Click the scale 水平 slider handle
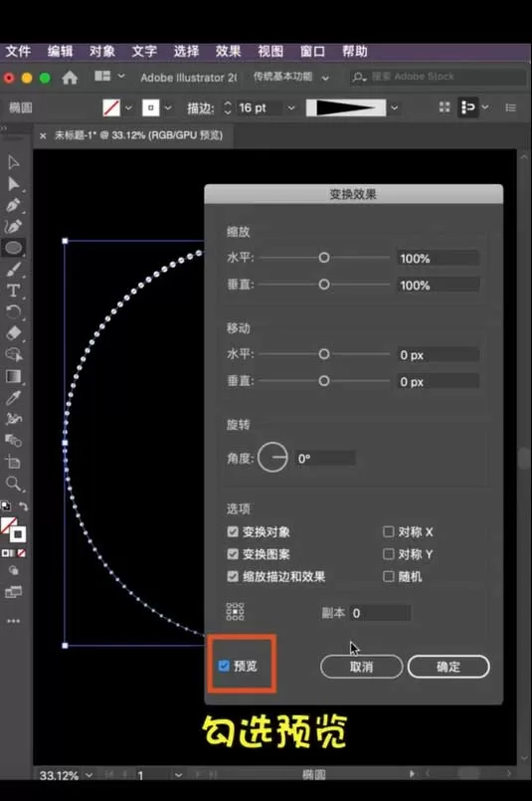The image size is (532, 801). click(324, 258)
